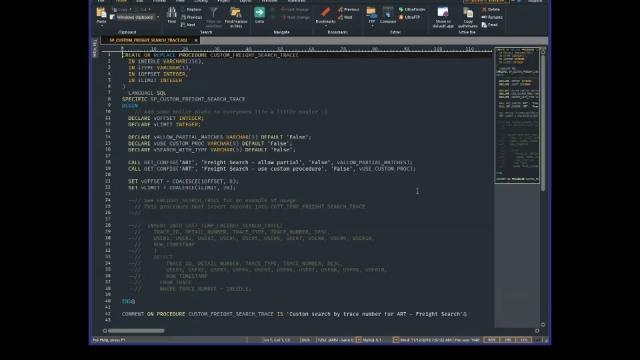
Task: Click the scroll up arrow of vertical scrollbar
Action: [543, 51]
